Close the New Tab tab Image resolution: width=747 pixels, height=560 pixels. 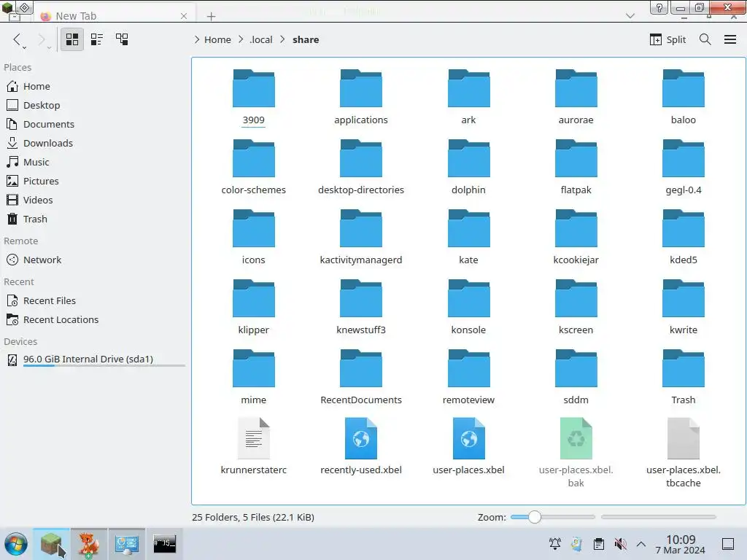[x=184, y=16]
